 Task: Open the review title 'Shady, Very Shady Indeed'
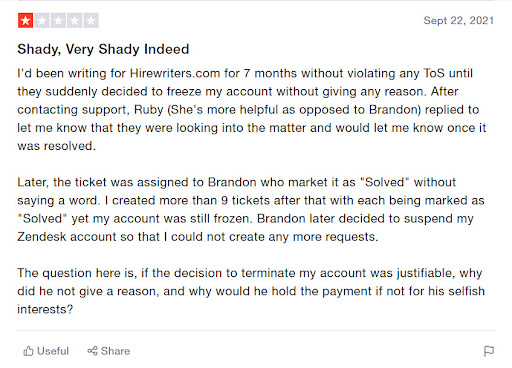coord(103,49)
